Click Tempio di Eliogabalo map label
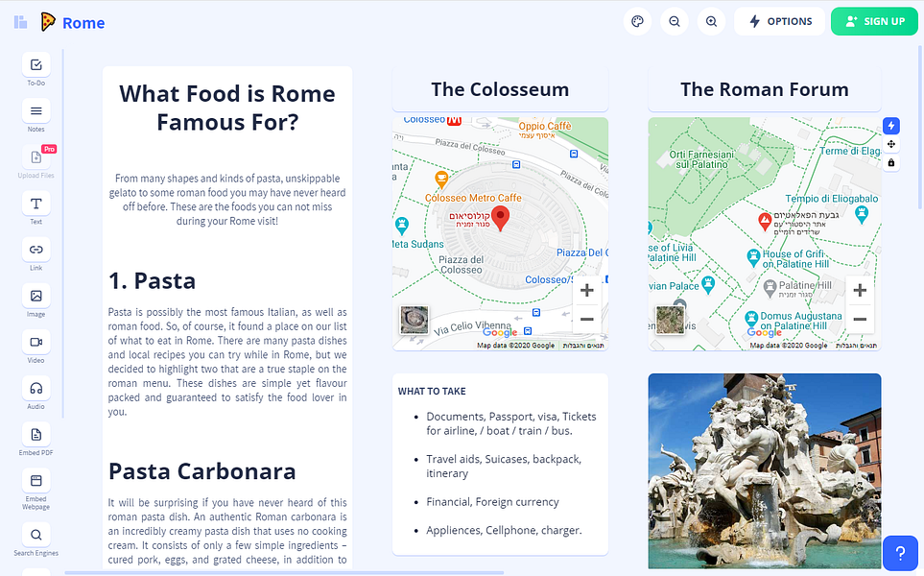The width and height of the screenshot is (924, 576). tap(832, 199)
